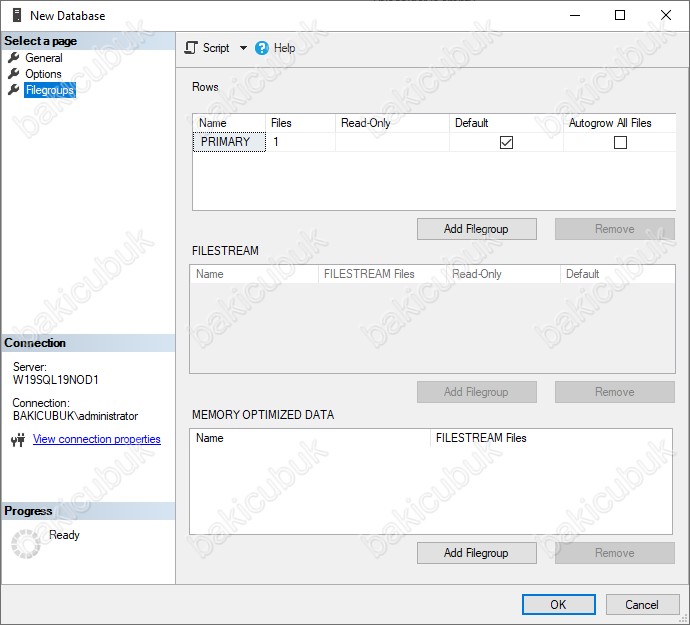The width and height of the screenshot is (690, 625).
Task: Close the New Database window
Action: (x=666, y=15)
